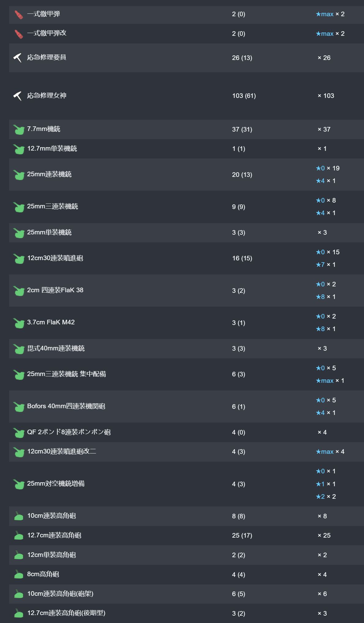Click the hammer icon next to 応急修理女神

[18, 96]
